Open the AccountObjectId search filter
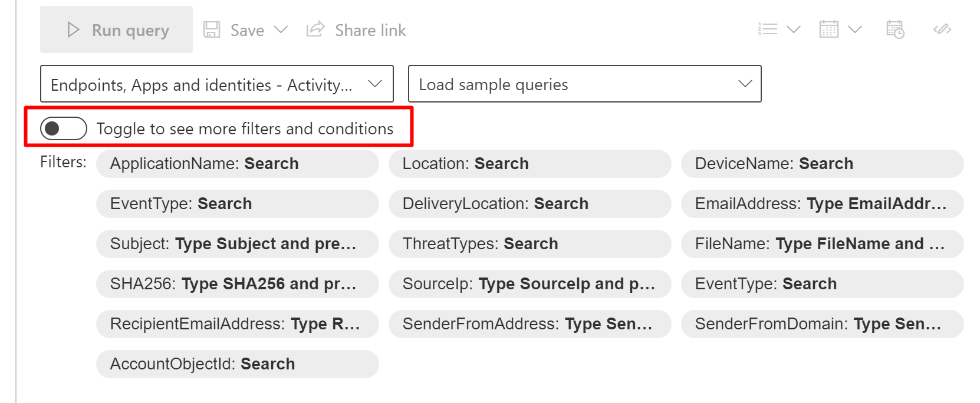 (x=237, y=364)
